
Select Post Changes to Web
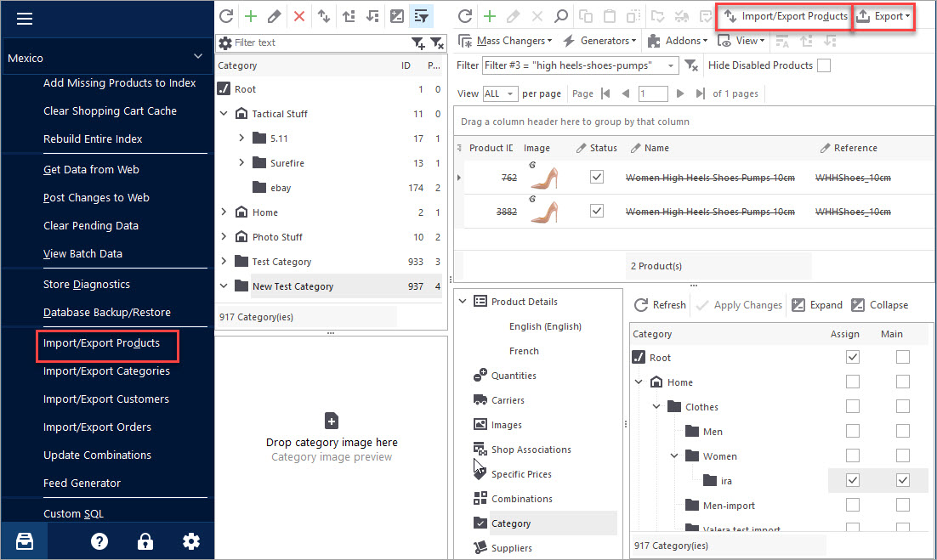96,198
